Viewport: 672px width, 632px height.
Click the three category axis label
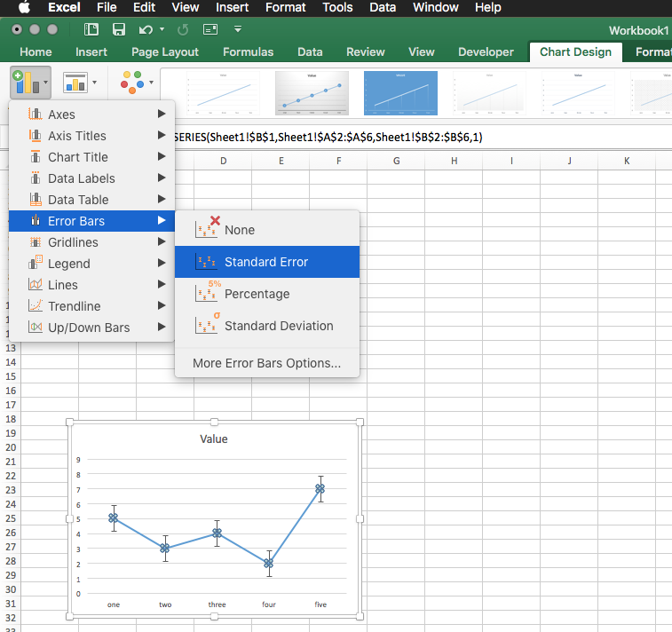[x=217, y=604]
